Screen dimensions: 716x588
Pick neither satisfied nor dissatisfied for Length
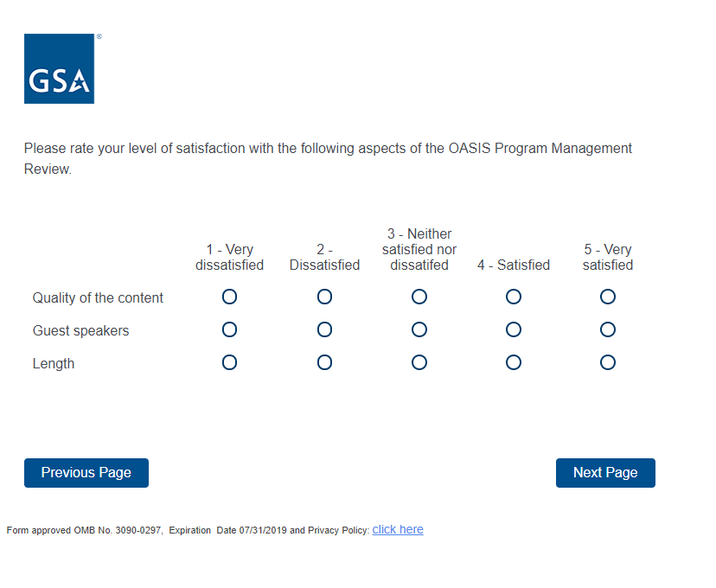pyautogui.click(x=419, y=362)
